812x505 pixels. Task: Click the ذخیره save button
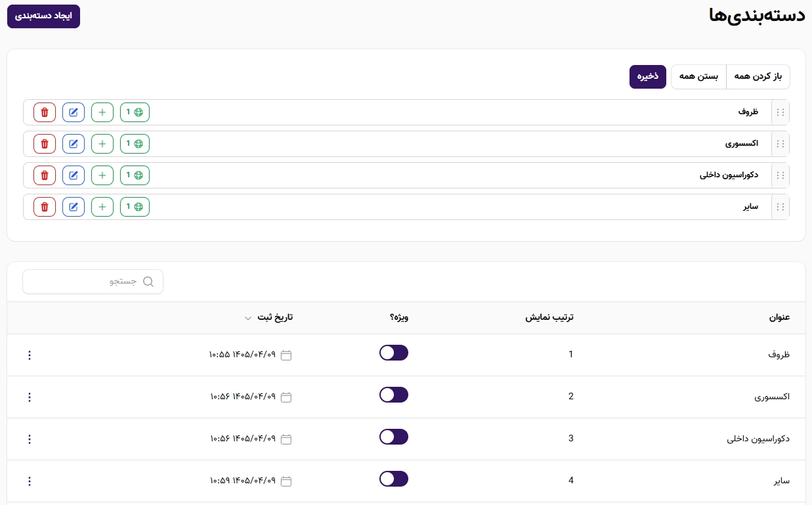(x=648, y=77)
